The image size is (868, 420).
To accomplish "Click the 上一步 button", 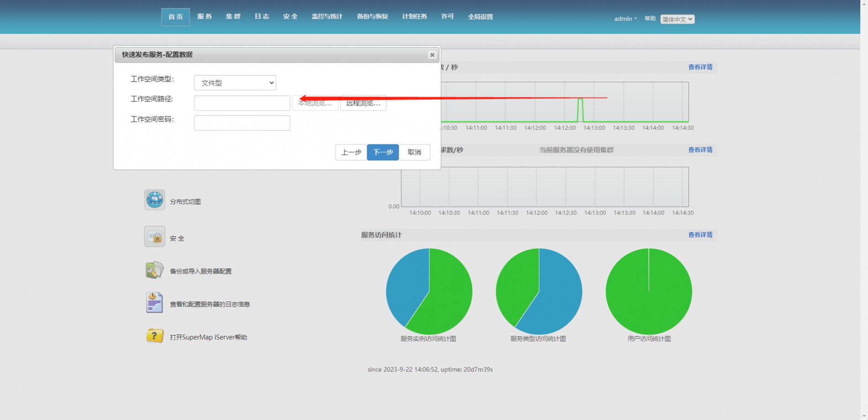I will click(351, 152).
